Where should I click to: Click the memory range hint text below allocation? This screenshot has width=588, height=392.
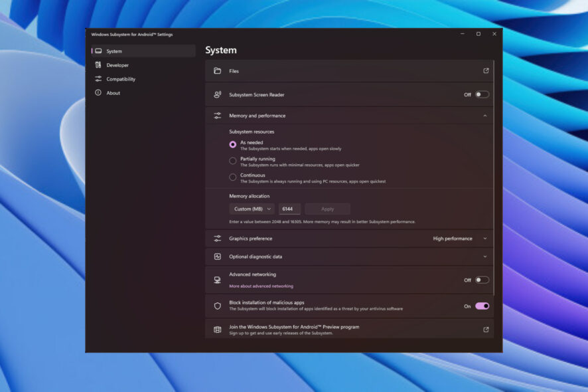(322, 222)
